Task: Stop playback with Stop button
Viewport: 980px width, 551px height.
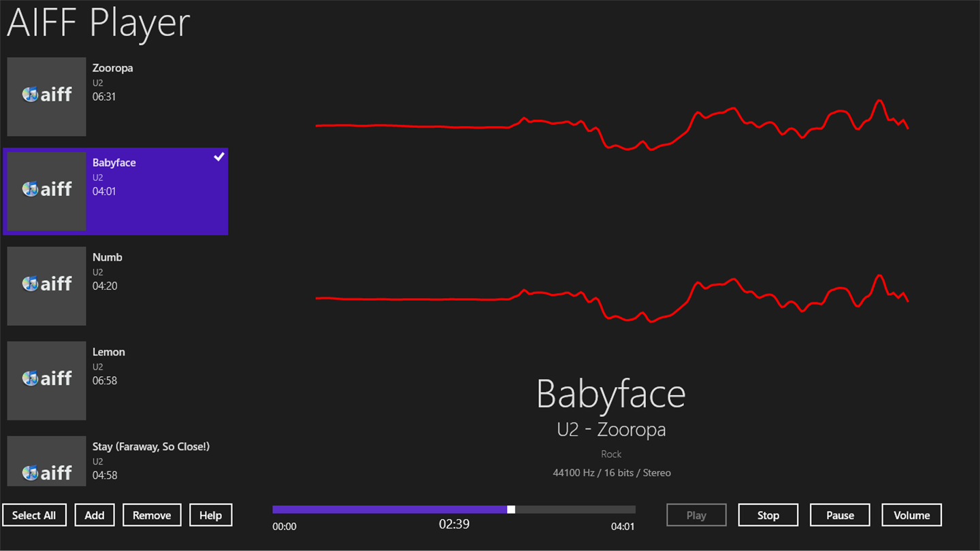Action: 768,515
